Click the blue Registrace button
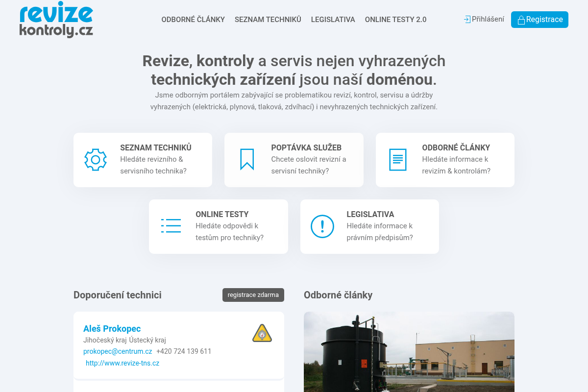The height and width of the screenshot is (392, 588). click(539, 20)
